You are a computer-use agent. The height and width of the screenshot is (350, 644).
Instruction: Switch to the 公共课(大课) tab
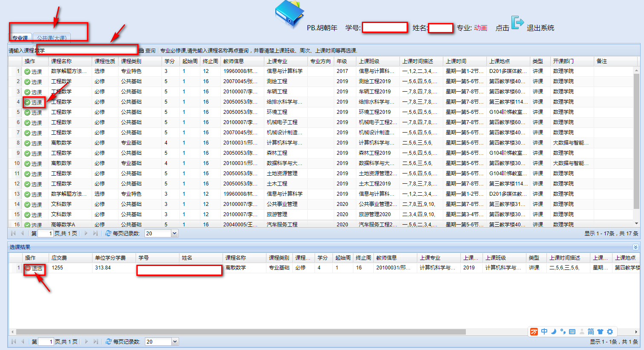pyautogui.click(x=52, y=38)
